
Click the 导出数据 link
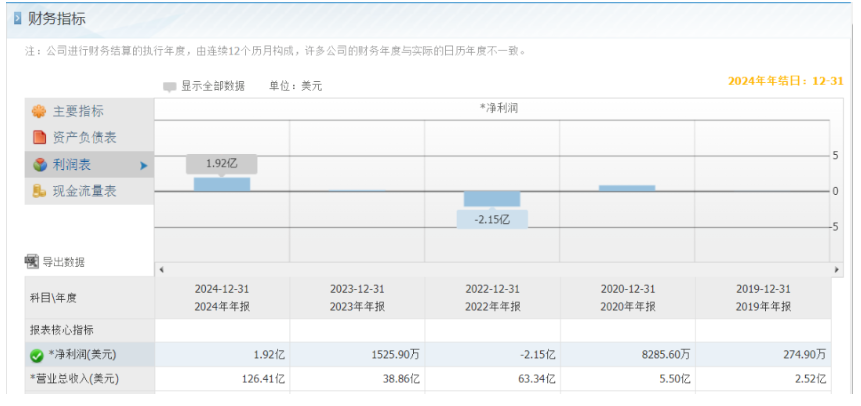pos(64,262)
